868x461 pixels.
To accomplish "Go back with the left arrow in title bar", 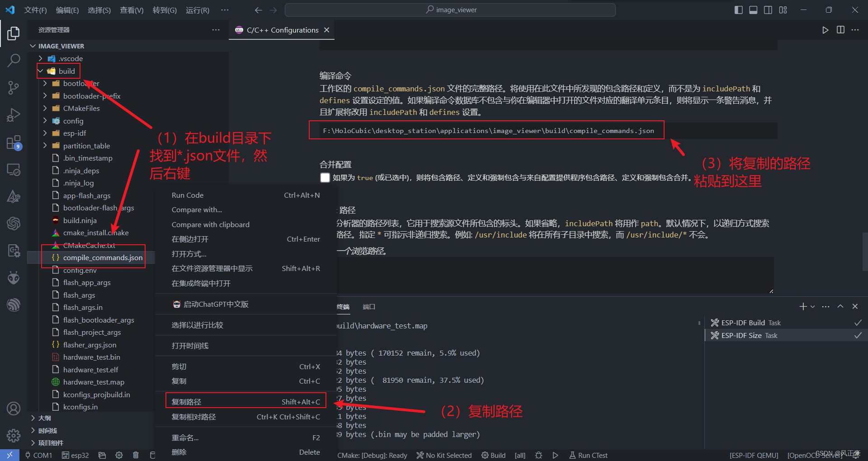I will click(258, 10).
